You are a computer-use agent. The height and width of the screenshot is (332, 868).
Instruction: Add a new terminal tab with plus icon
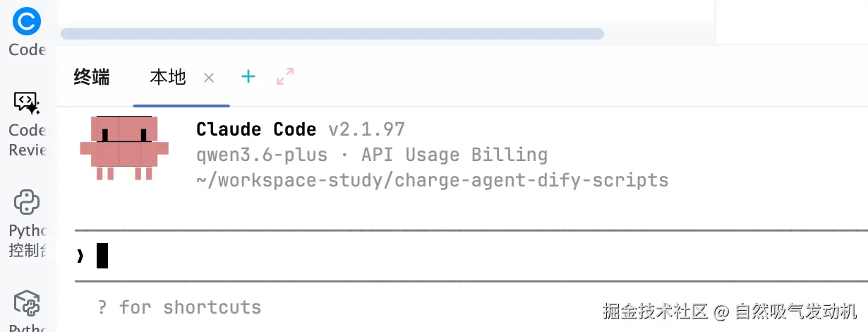pyautogui.click(x=248, y=77)
